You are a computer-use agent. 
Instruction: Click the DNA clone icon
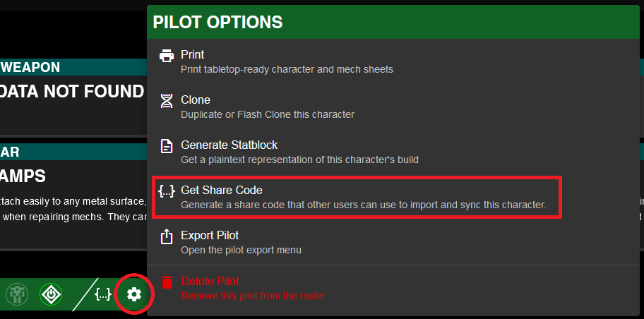point(167,100)
